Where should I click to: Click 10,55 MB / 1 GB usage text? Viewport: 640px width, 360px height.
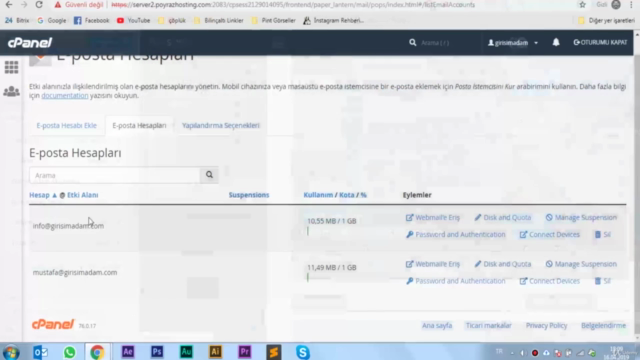pos(331,221)
